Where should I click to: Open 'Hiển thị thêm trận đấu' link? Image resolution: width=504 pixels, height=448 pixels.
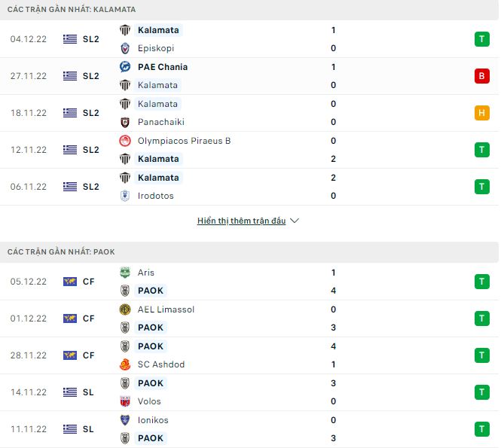pyautogui.click(x=241, y=221)
